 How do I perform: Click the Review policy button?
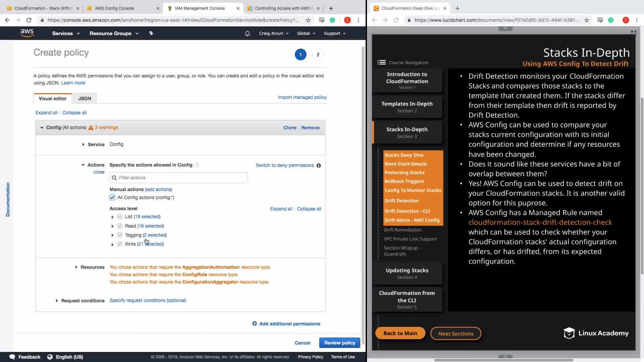(x=339, y=343)
